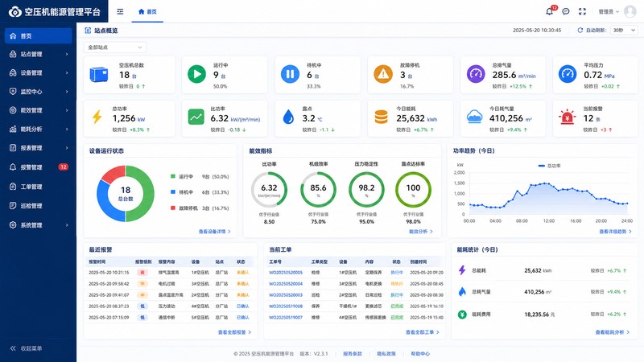This screenshot has width=644, height=362.
Task: Click the yellow lightning total power icon
Action: (97, 117)
